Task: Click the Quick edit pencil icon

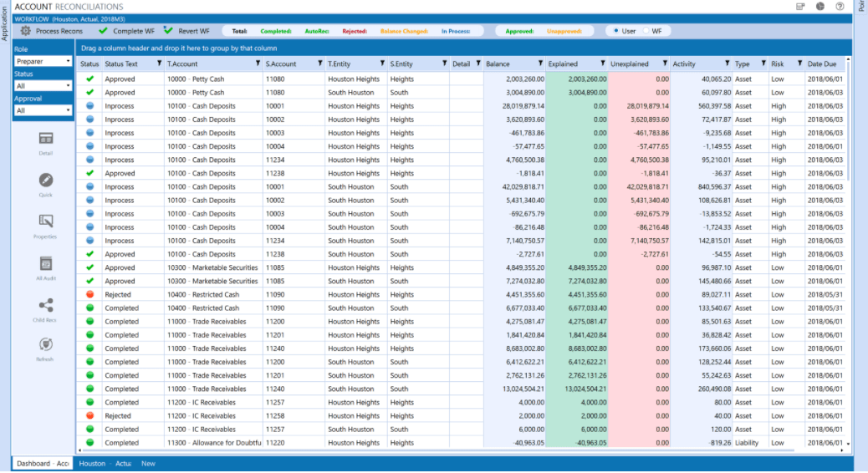Action: 46,181
